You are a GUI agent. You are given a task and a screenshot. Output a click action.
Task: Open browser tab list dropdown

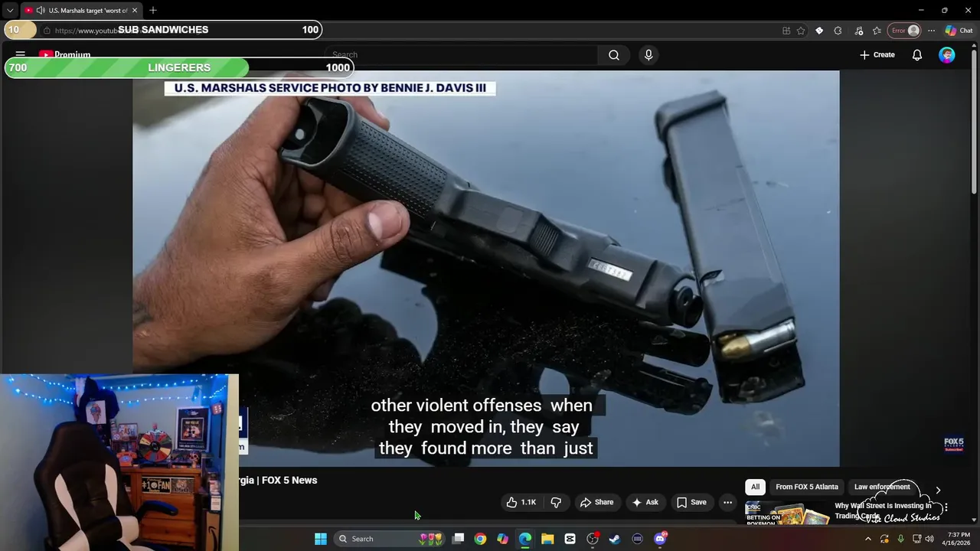point(10,11)
